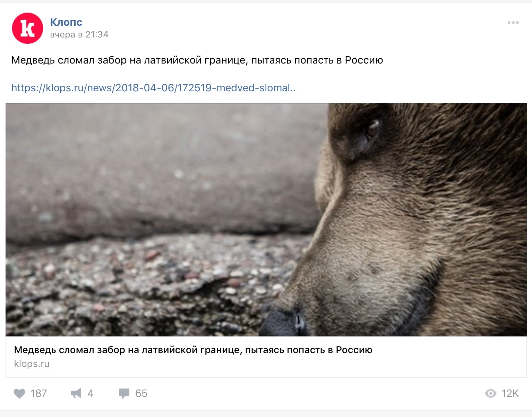Screen dimensions: 532x417
Task: Open the Клопс community name link
Action: coord(66,22)
